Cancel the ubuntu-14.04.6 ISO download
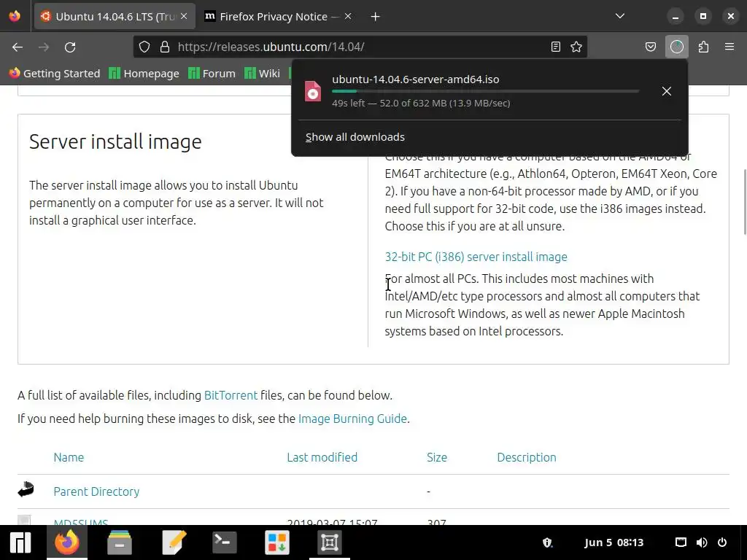The height and width of the screenshot is (560, 747). coord(667,91)
